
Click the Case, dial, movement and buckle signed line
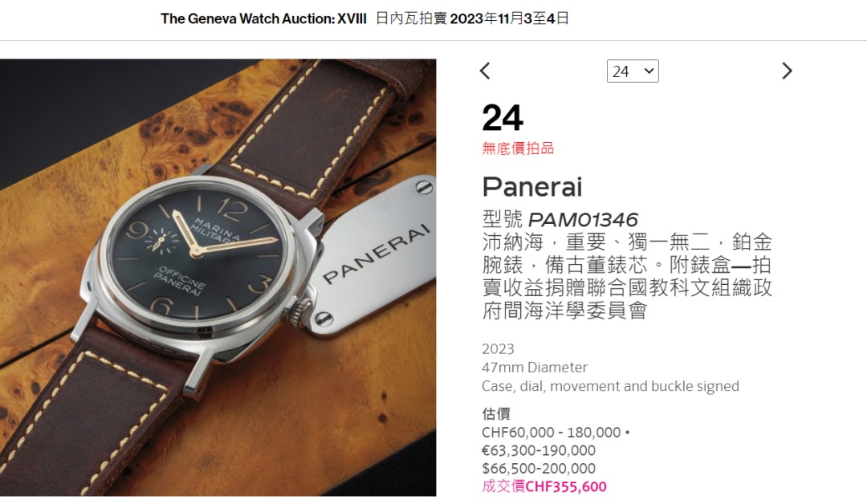[x=610, y=386]
